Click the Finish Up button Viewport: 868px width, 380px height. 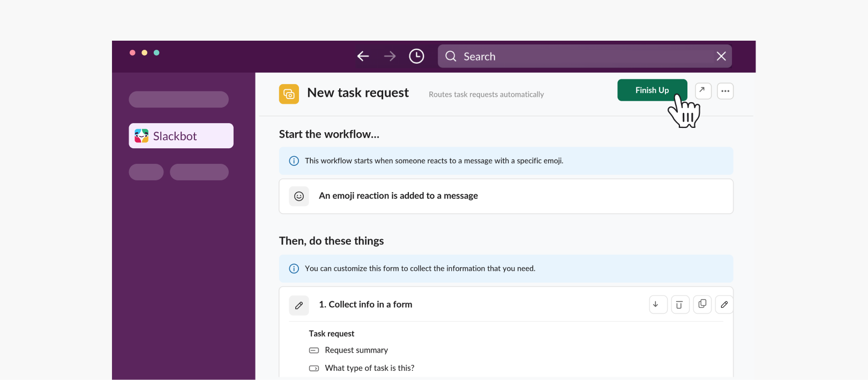point(652,90)
